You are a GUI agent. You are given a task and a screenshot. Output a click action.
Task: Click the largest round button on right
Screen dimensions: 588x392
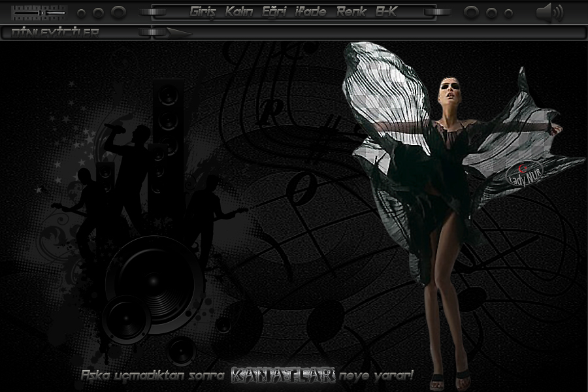pyautogui.click(x=471, y=12)
